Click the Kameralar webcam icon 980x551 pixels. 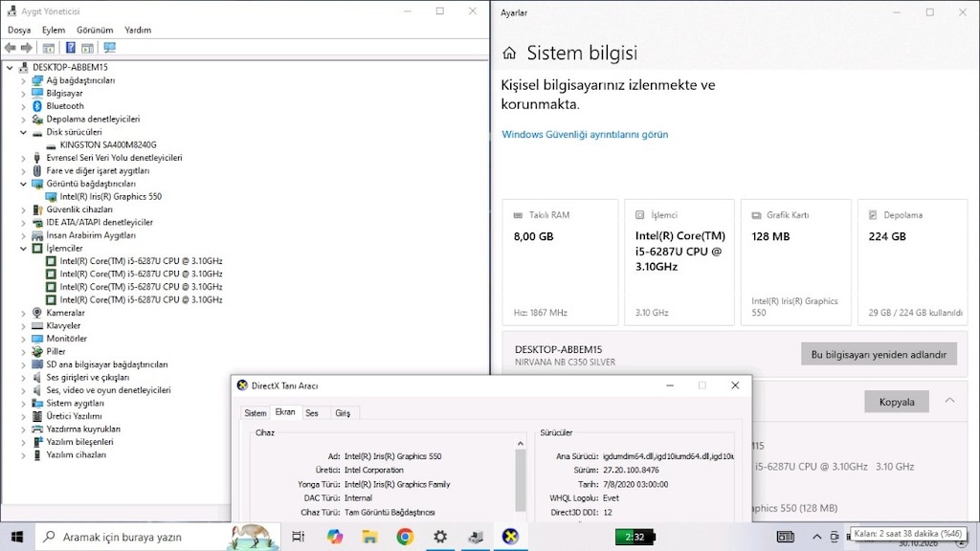tap(37, 313)
